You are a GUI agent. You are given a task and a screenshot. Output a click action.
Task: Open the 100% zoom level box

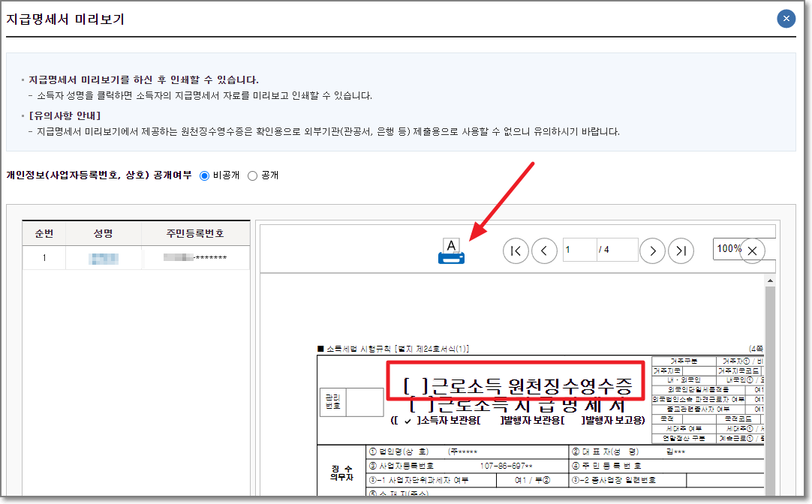tap(728, 249)
